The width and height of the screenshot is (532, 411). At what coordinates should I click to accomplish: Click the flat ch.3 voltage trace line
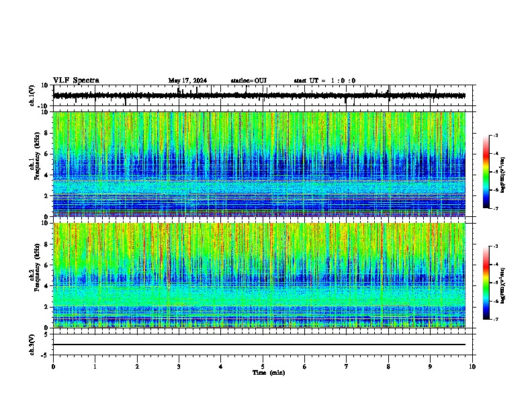click(259, 345)
